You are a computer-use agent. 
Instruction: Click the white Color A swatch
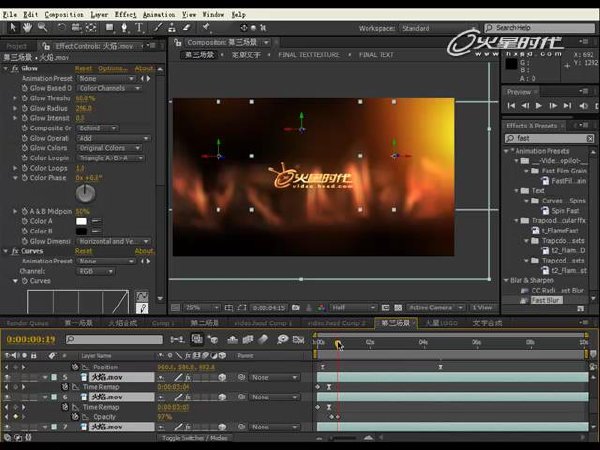[82, 221]
